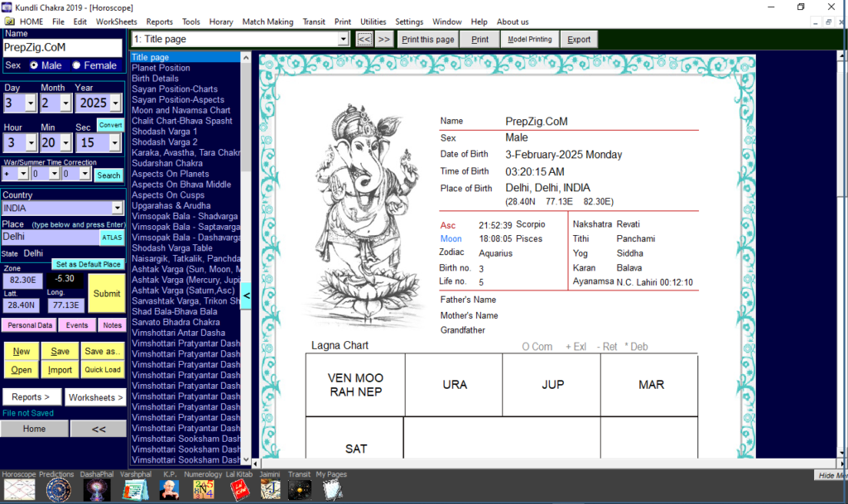Select the Female radio button
Screen dimensions: 848x504
76,65
